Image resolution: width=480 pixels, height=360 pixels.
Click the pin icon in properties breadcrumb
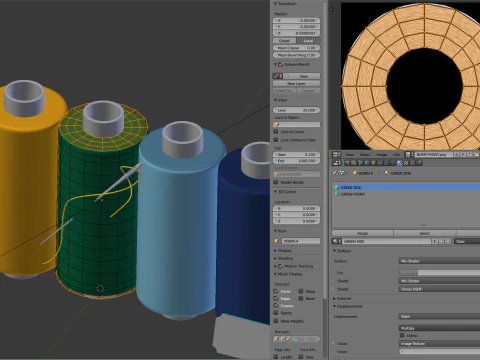(334, 173)
